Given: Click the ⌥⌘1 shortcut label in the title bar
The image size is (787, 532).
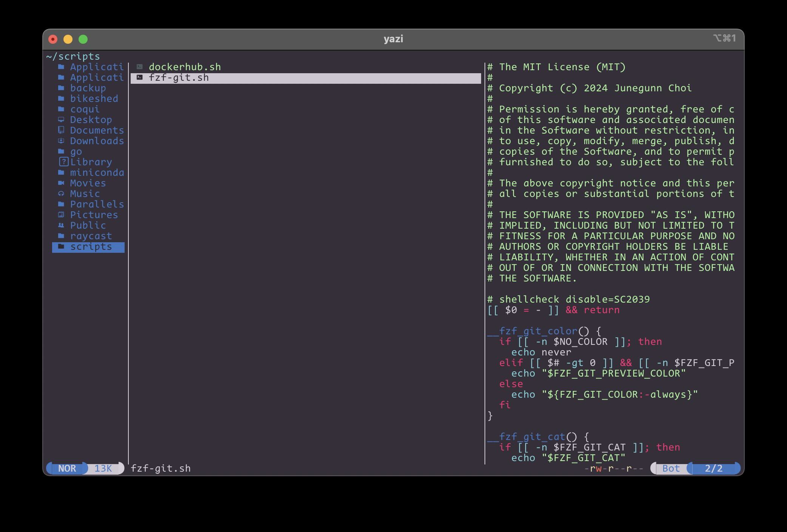Looking at the screenshot, I should [x=725, y=38].
